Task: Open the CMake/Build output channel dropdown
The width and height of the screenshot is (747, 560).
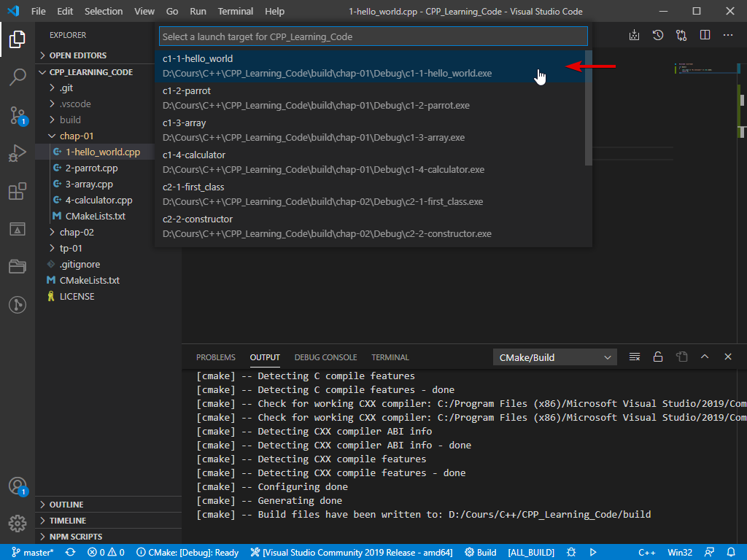Action: coord(555,357)
